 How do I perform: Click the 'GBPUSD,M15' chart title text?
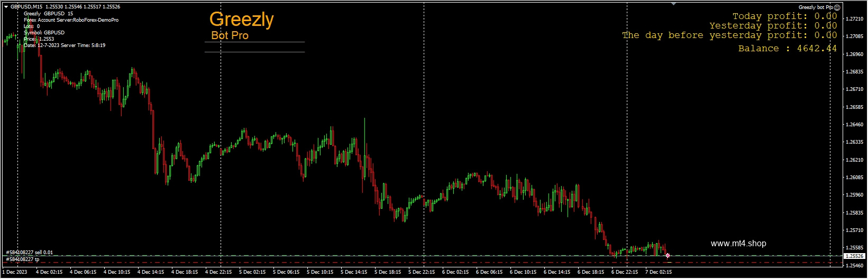[x=26, y=7]
